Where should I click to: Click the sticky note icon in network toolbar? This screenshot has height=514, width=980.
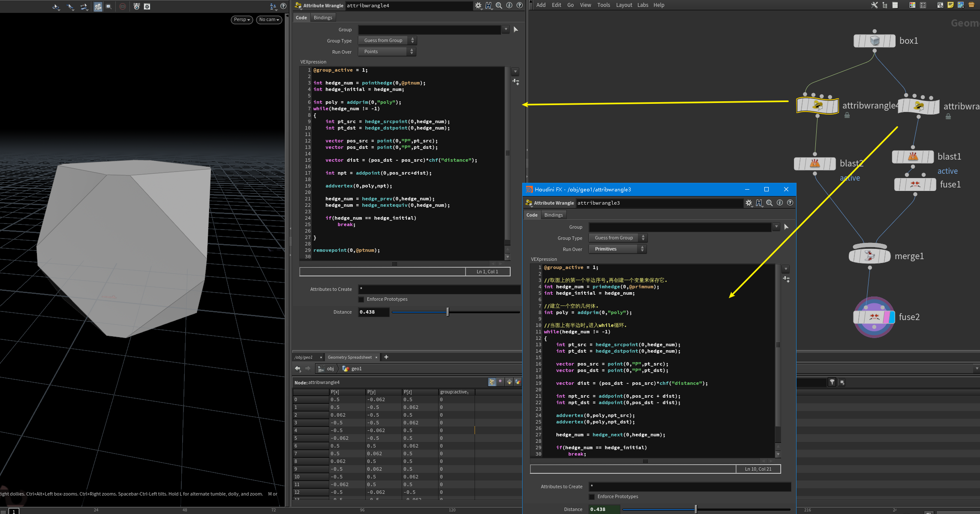(x=950, y=5)
